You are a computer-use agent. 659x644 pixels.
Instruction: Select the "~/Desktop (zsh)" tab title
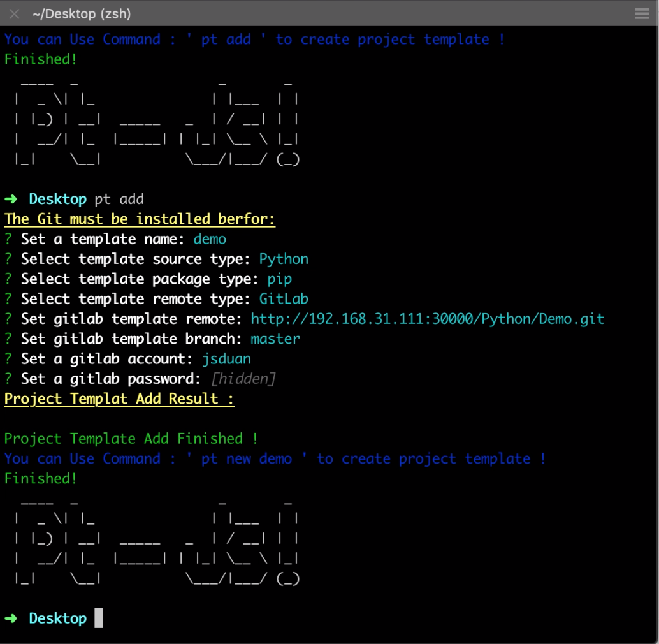[82, 13]
